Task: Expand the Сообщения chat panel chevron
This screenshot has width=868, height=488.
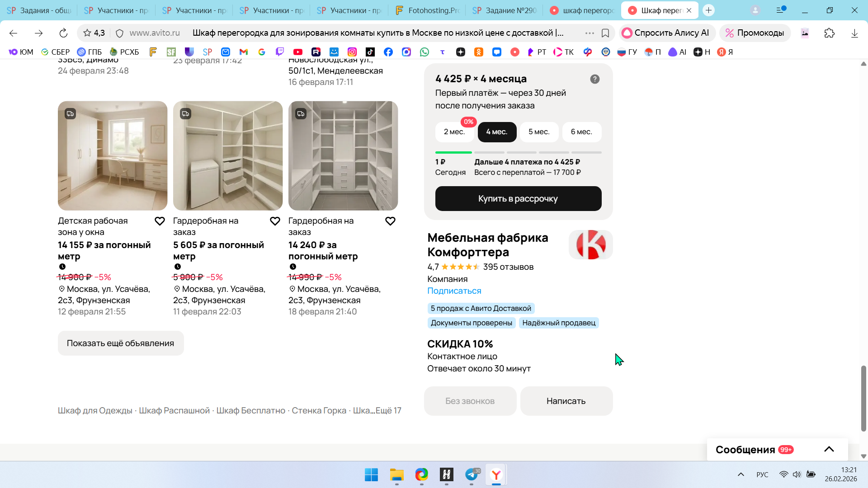Action: (829, 449)
